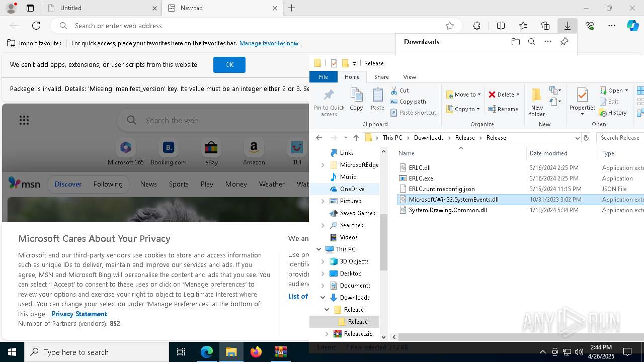Viewport: 644px width, 362px height.
Task: Click Cut in the Clipboard group
Action: (x=399, y=90)
